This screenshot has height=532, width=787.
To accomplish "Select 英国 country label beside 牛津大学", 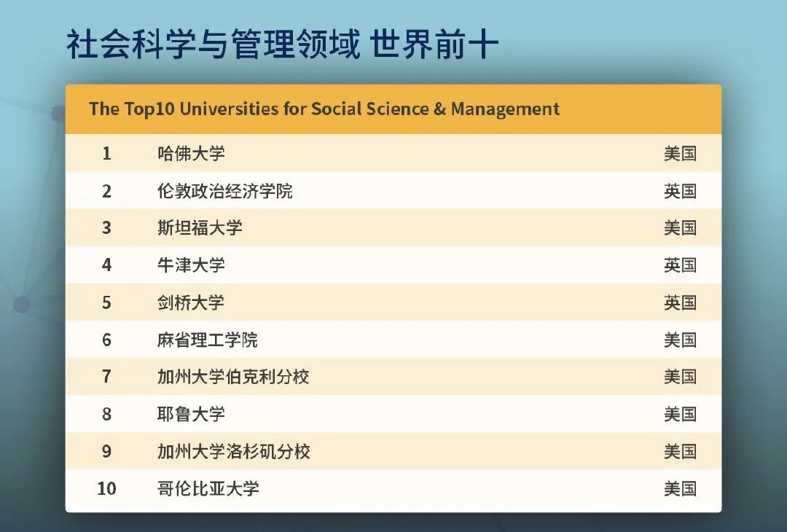I will [x=680, y=265].
